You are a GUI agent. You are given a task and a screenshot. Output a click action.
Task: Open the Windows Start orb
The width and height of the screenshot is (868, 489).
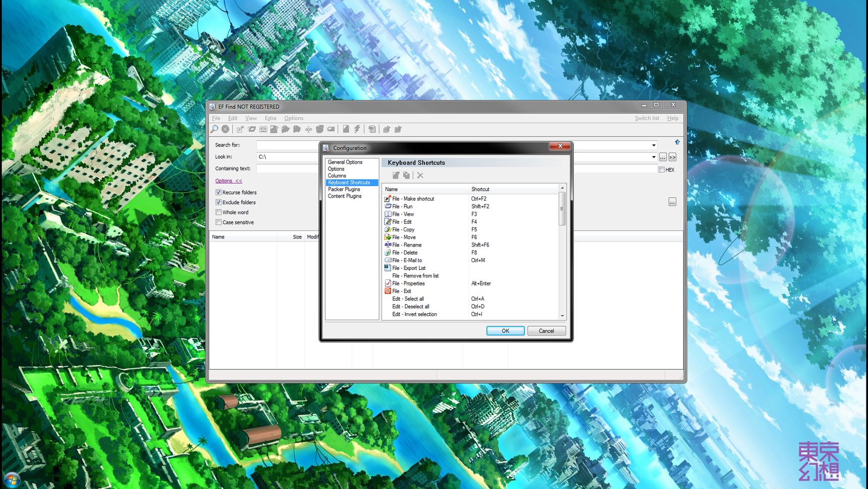[11, 480]
